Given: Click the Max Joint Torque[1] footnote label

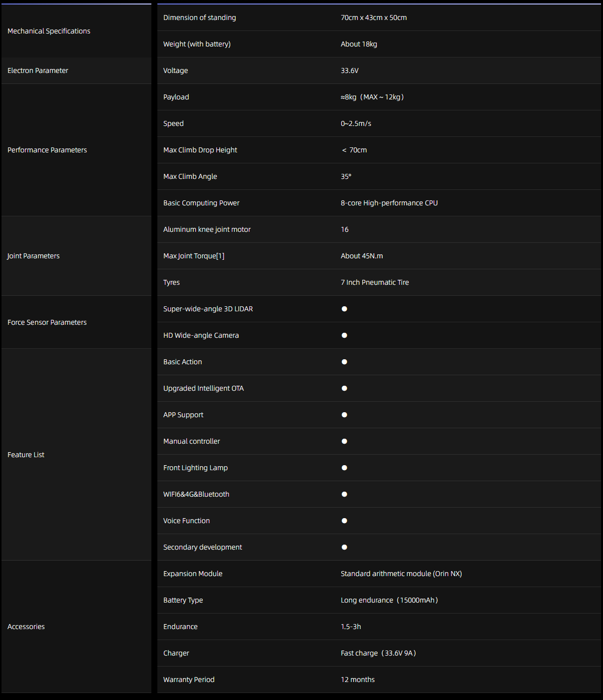Looking at the screenshot, I should 194,256.
